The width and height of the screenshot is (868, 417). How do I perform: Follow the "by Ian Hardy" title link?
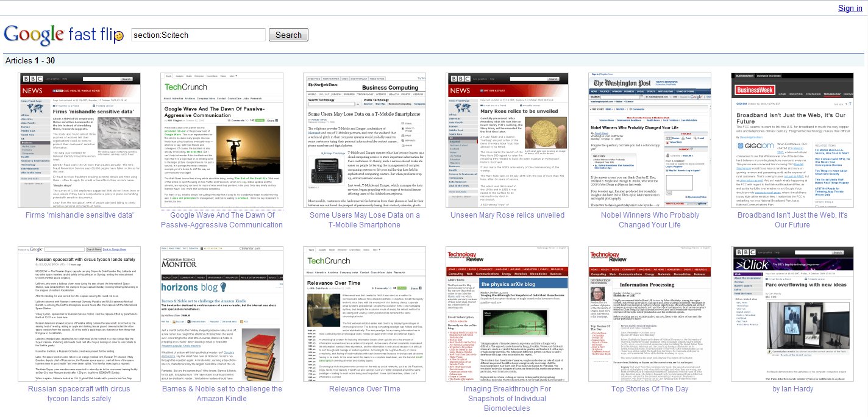792,389
